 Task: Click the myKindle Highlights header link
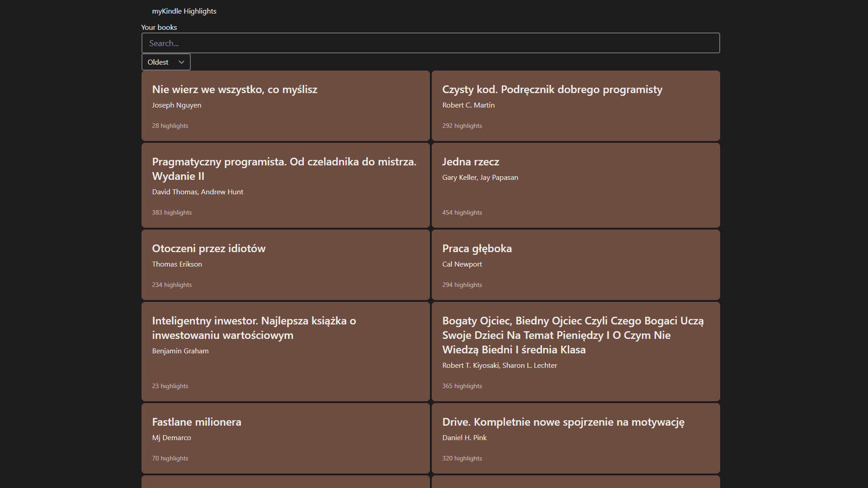(184, 11)
